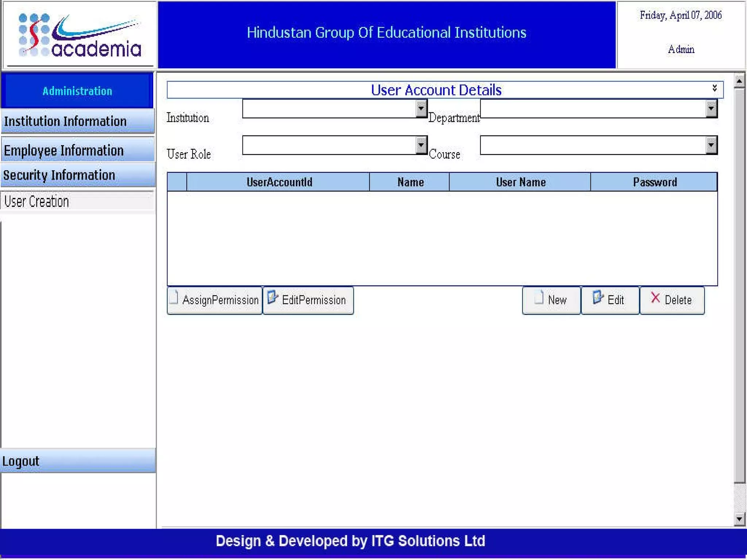The image size is (747, 560).
Task: Click the blank page icon on New
Action: (x=539, y=297)
